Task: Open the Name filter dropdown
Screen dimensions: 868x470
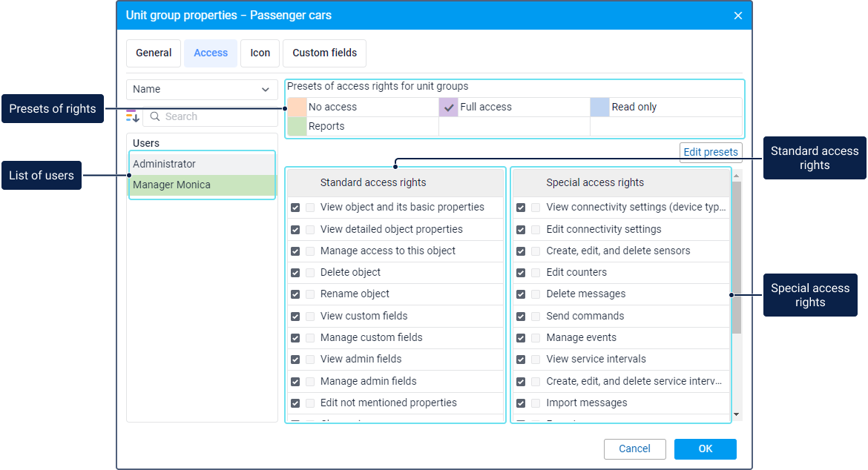Action: [x=202, y=89]
